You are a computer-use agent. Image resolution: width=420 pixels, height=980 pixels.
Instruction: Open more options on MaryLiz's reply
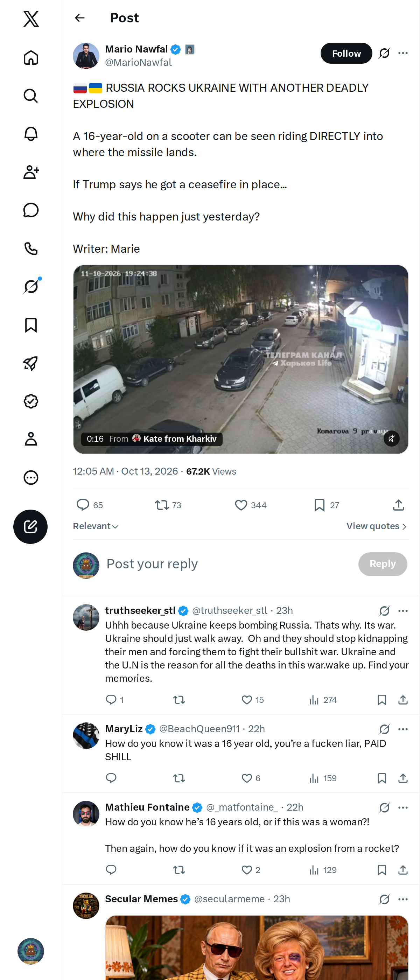click(403, 729)
